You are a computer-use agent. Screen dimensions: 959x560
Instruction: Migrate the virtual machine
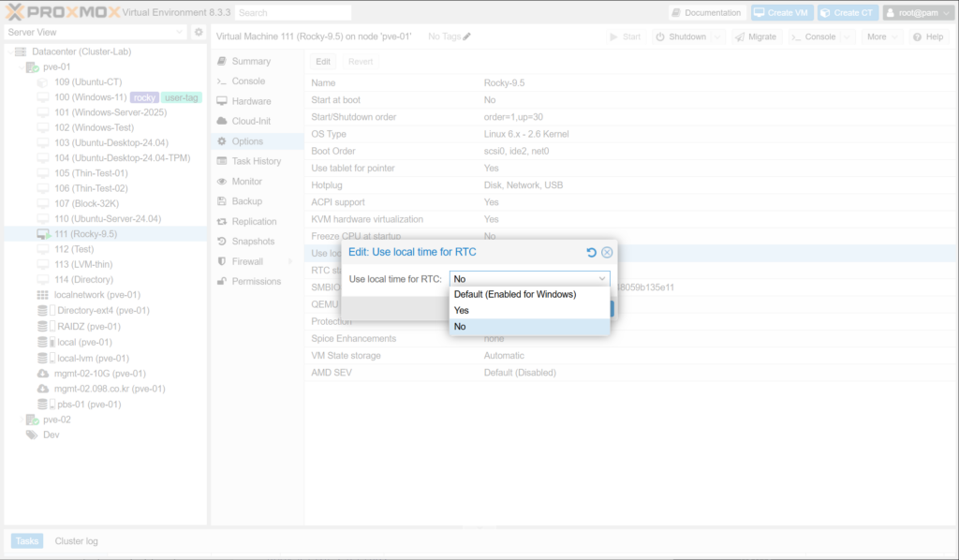[x=755, y=37]
